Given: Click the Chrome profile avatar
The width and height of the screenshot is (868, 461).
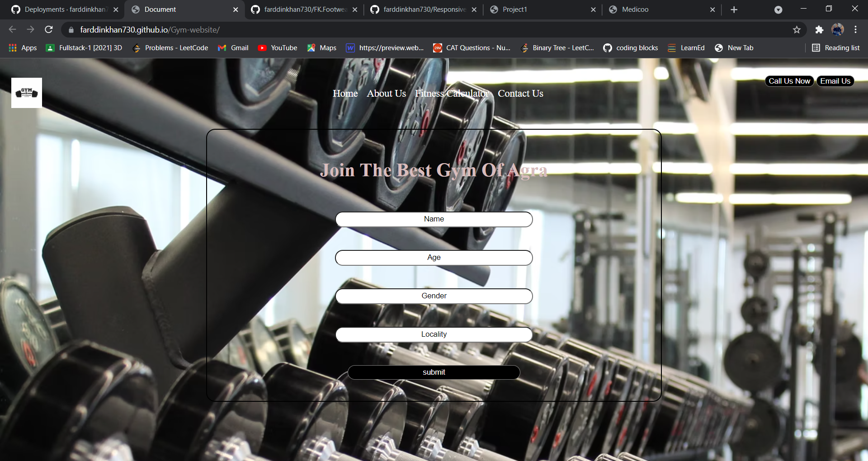Looking at the screenshot, I should click(838, 30).
